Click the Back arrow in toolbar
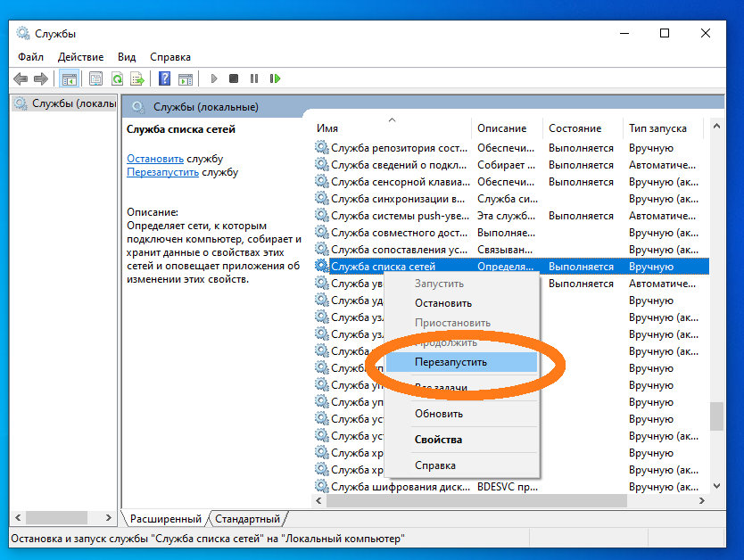 coord(21,78)
